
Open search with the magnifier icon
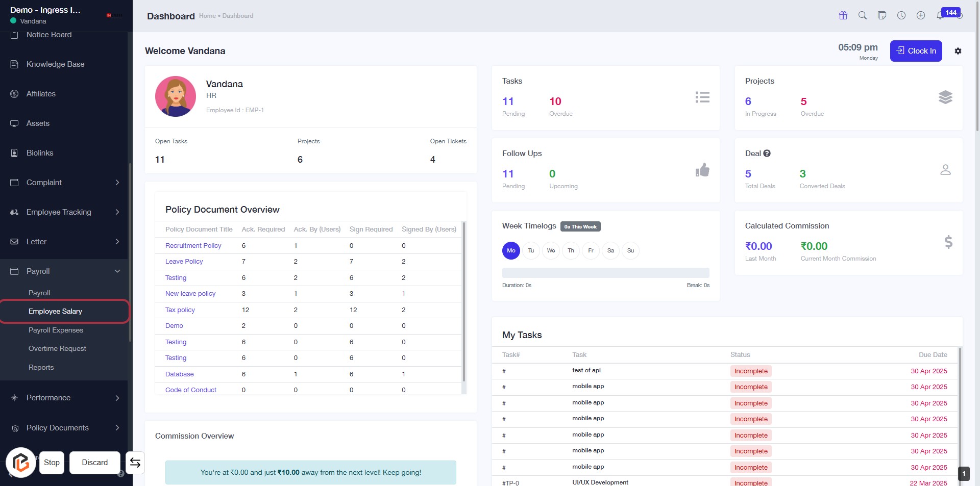[863, 15]
